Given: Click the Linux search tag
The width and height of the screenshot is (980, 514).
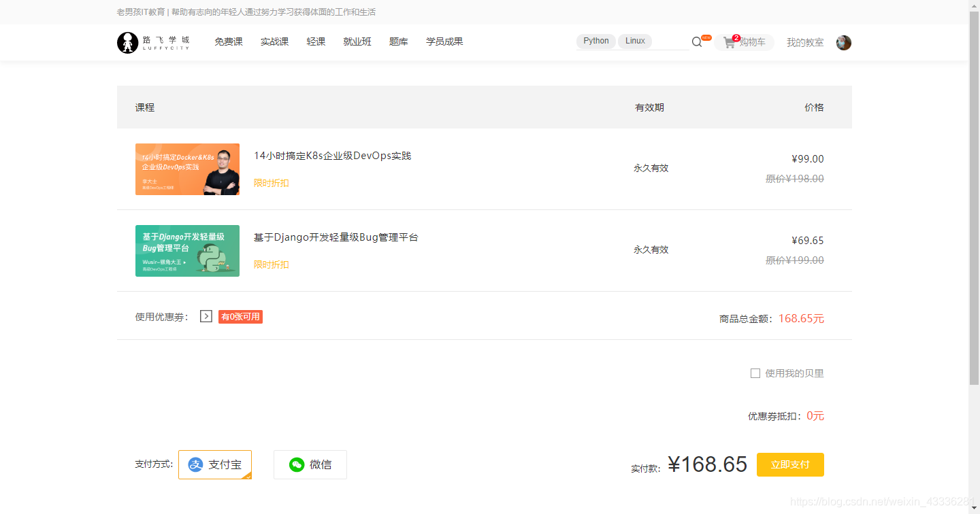Looking at the screenshot, I should click(635, 41).
